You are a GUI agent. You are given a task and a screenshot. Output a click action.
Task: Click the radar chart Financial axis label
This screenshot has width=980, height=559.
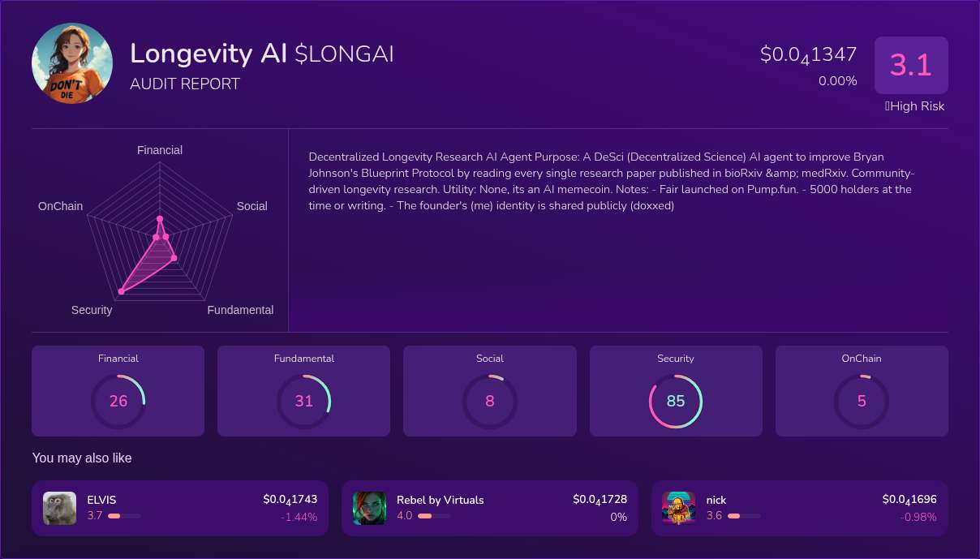(159, 150)
